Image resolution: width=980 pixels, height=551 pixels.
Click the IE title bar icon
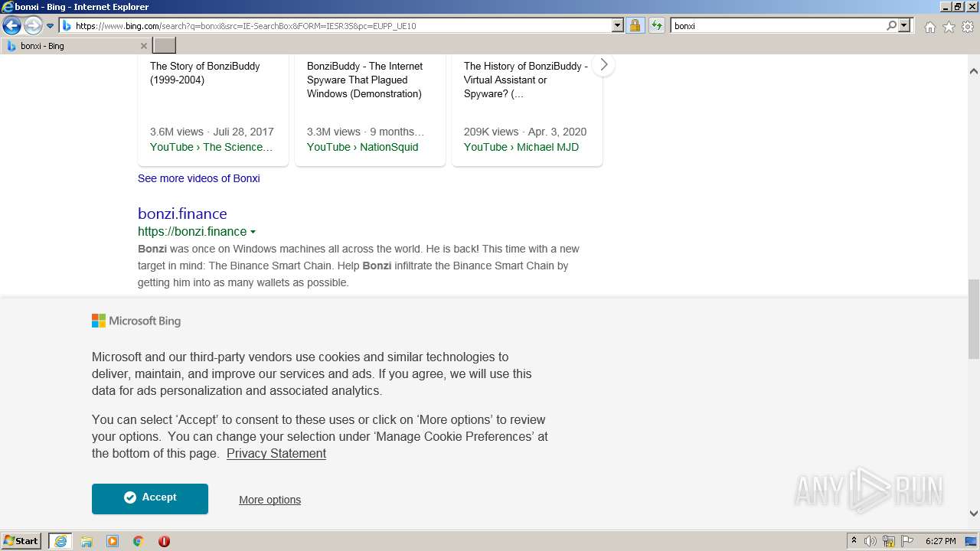8,7
